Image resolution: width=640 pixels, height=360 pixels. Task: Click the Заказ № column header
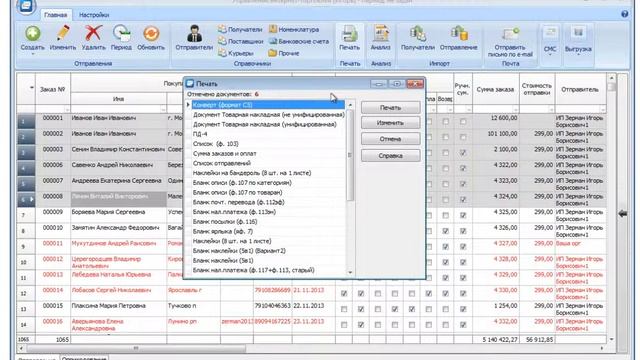(x=53, y=89)
